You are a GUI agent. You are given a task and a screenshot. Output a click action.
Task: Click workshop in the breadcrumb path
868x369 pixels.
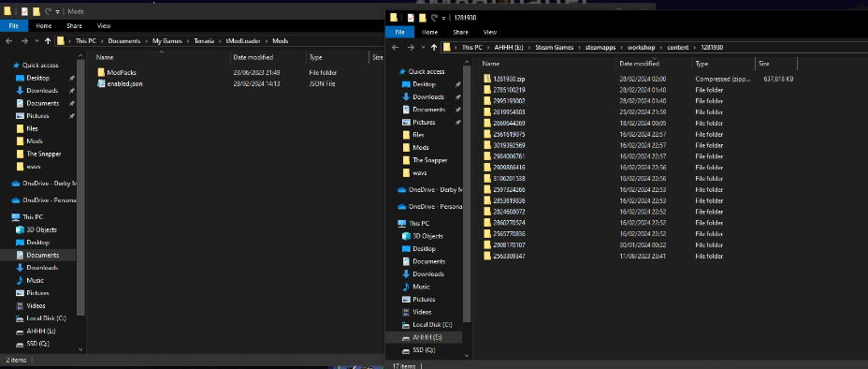tap(641, 48)
